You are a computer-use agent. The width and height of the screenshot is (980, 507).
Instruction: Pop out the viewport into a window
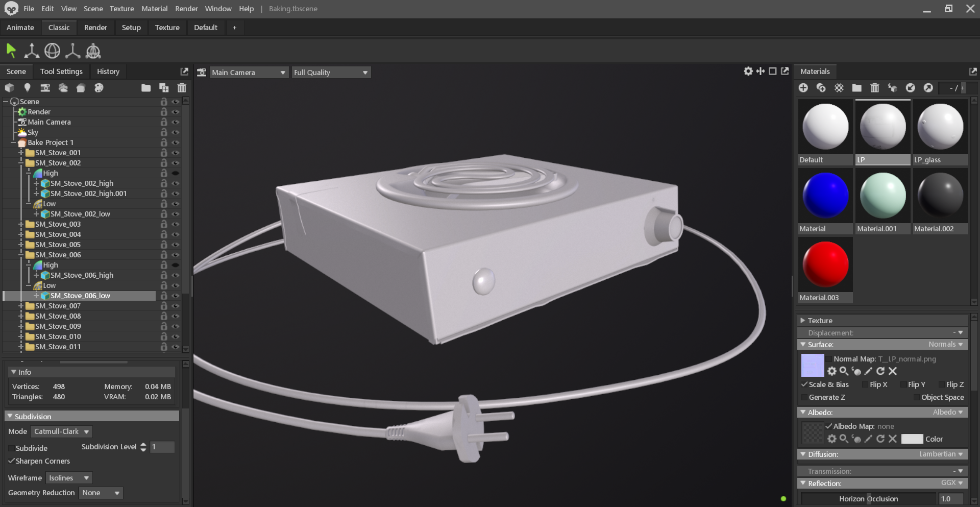point(785,71)
